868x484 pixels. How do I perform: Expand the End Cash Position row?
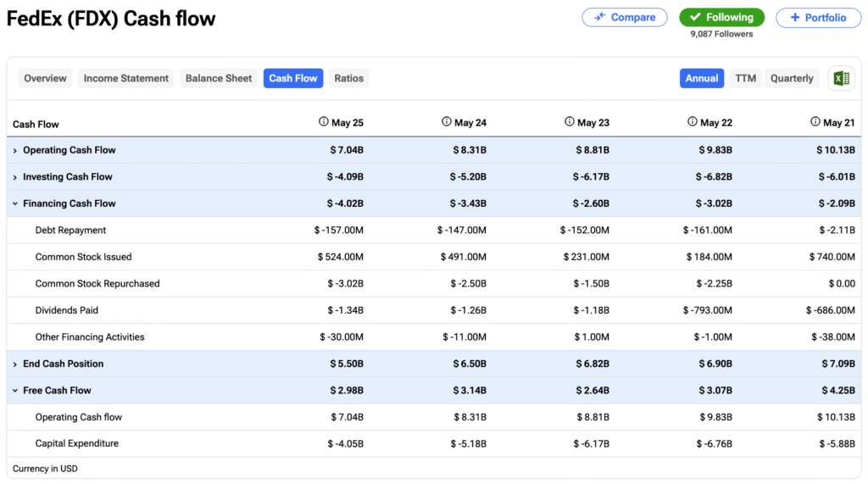click(x=15, y=364)
